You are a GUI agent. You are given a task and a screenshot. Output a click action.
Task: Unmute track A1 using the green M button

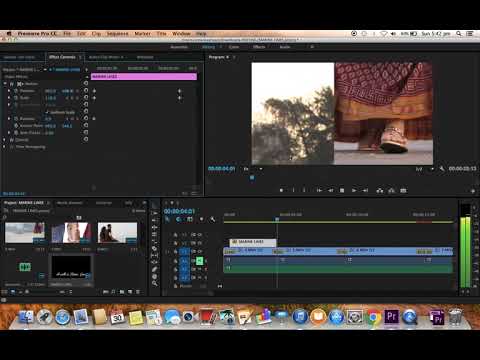(199, 260)
